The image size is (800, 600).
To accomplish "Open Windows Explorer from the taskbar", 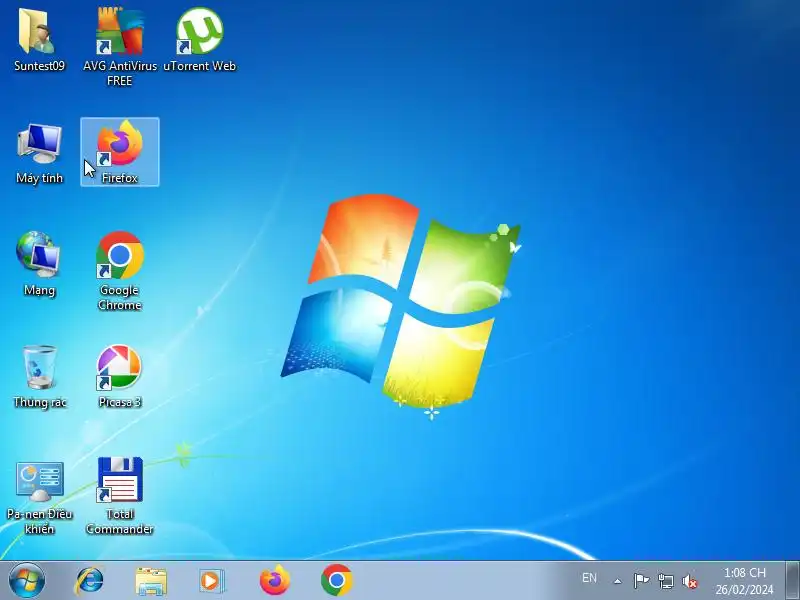I will tap(151, 581).
